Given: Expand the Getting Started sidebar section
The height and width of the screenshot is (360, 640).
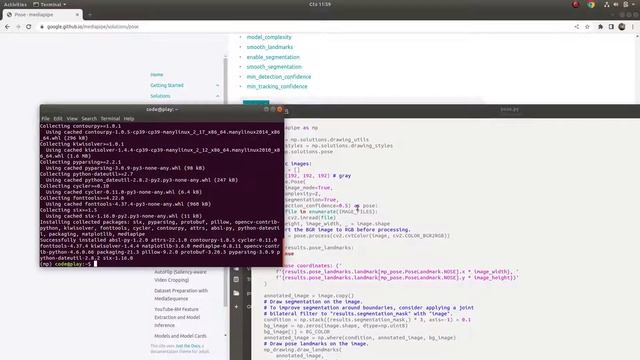Looking at the screenshot, I should pyautogui.click(x=218, y=85).
